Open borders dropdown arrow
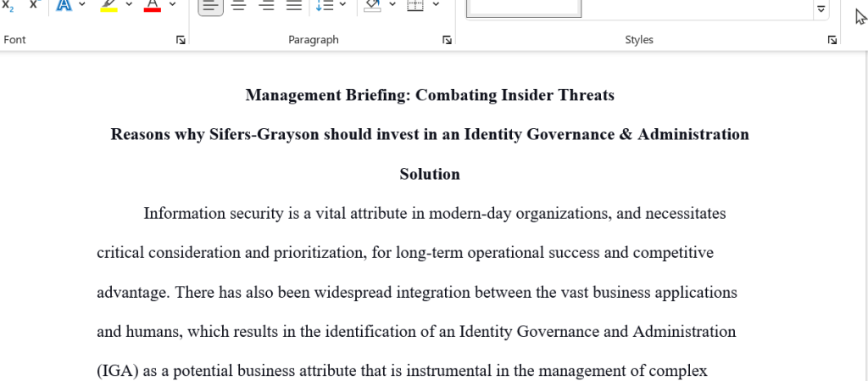 (x=436, y=4)
